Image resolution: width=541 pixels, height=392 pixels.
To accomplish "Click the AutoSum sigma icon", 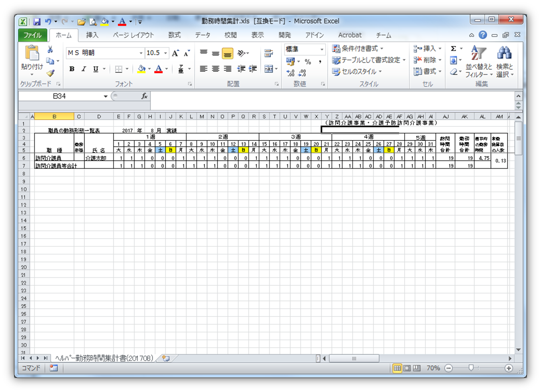I will tap(453, 49).
